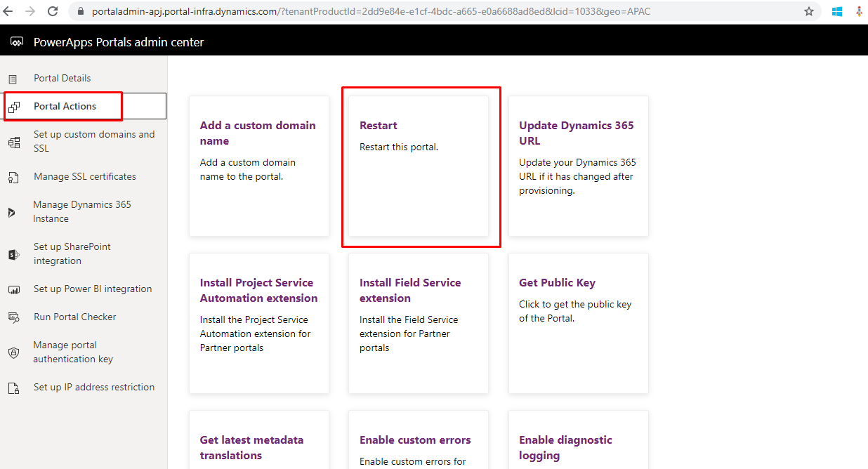
Task: Click the browser back arrow
Action: click(x=8, y=11)
